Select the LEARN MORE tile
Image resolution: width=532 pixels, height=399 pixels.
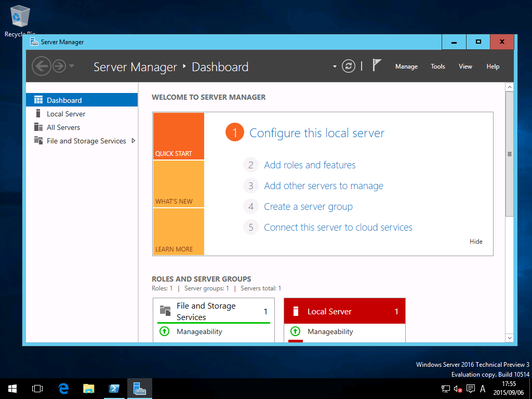pos(179,232)
